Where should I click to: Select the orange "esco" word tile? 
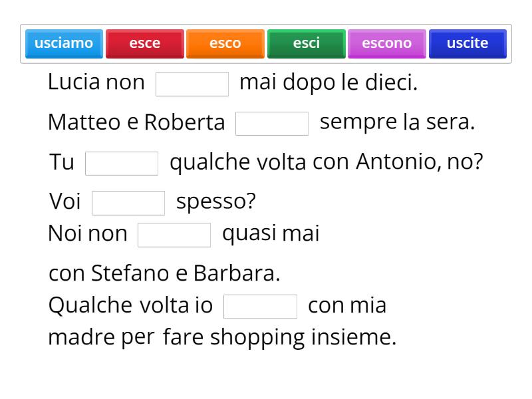pyautogui.click(x=225, y=43)
